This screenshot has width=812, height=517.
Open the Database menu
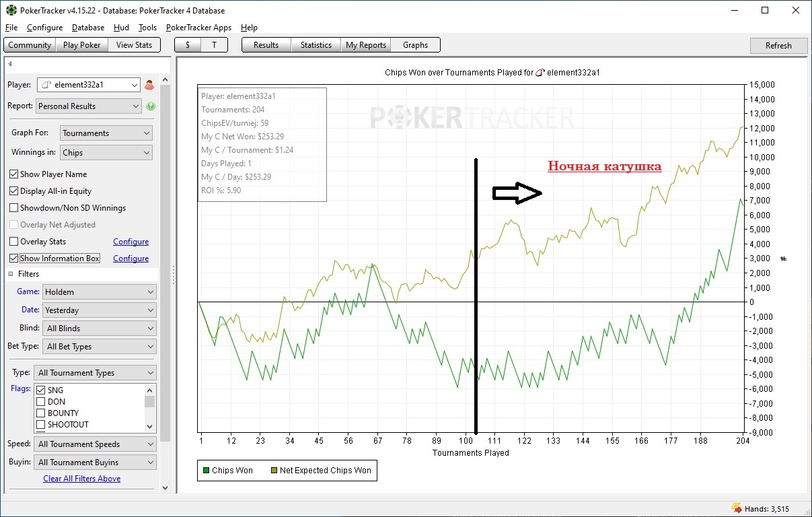88,28
